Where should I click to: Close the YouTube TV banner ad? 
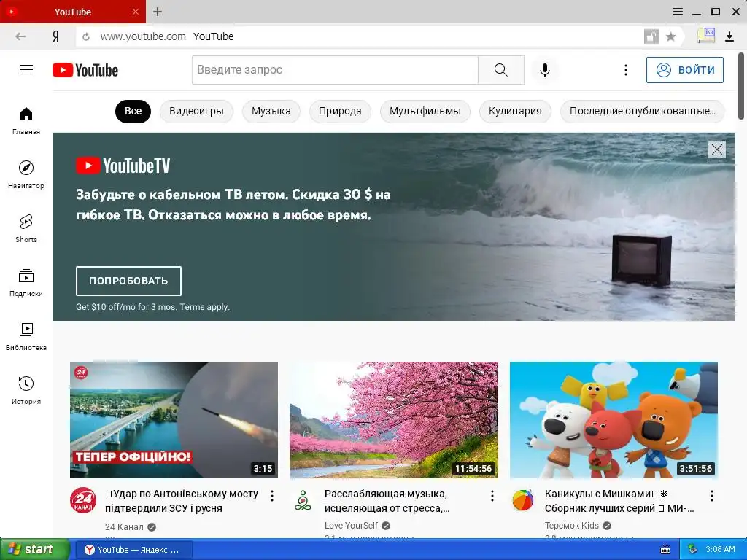(716, 149)
